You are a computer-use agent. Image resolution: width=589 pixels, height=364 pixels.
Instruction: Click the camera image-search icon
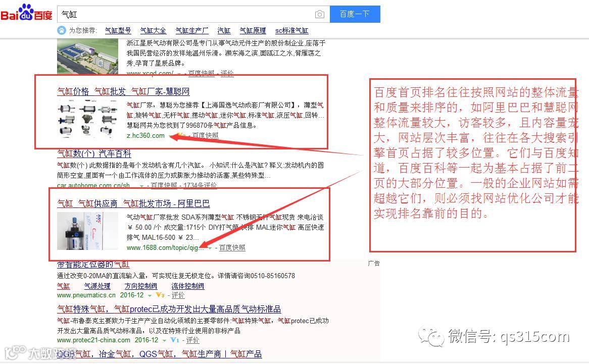pyautogui.click(x=320, y=14)
